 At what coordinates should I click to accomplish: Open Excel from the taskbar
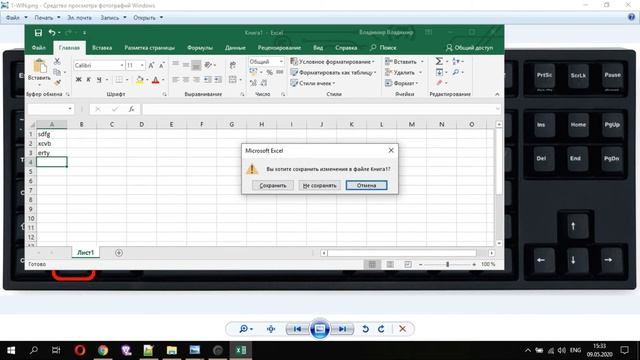click(x=241, y=350)
